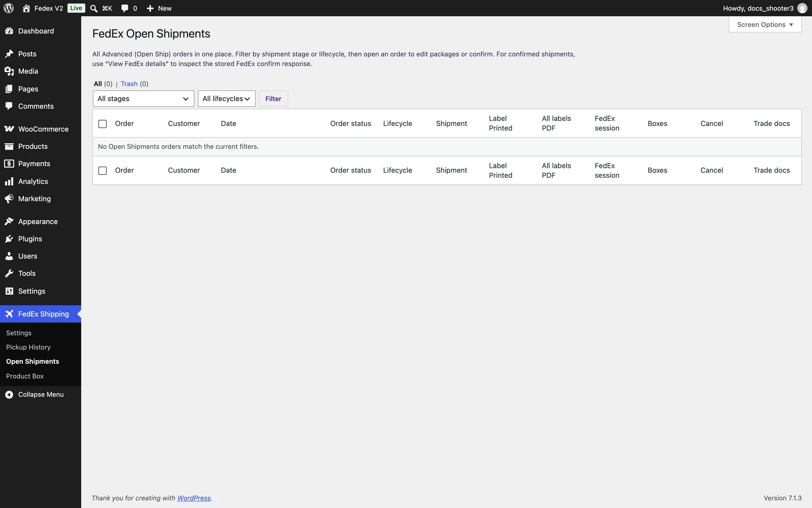Image resolution: width=812 pixels, height=508 pixels.
Task: Click the Settings slider icon in sidebar
Action: (x=9, y=291)
